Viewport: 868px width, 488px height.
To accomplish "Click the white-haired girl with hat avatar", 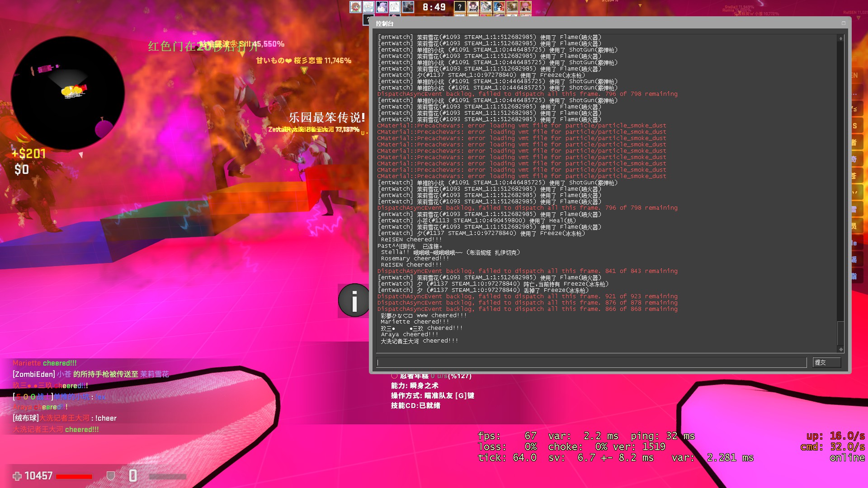I will coord(486,7).
